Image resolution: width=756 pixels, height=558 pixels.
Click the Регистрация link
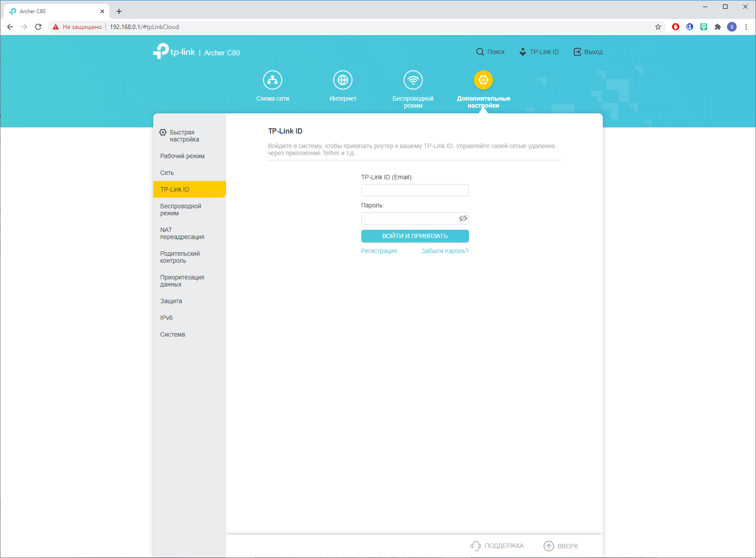379,251
